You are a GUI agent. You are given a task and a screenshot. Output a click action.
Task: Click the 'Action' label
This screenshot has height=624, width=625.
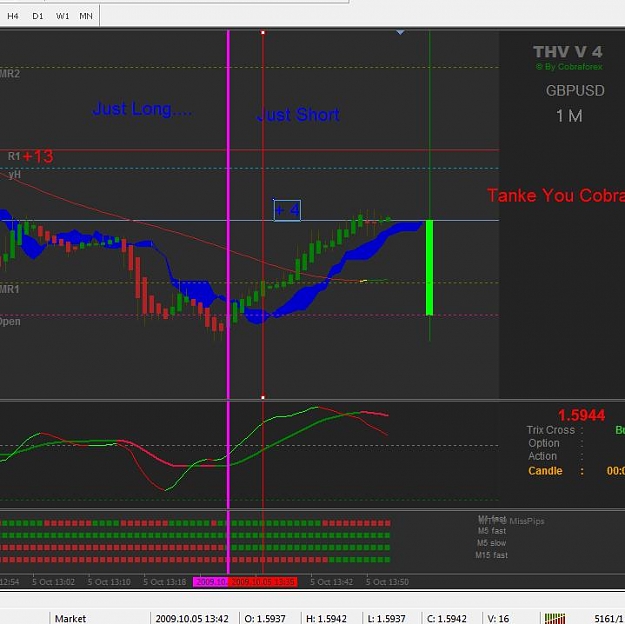[542, 456]
